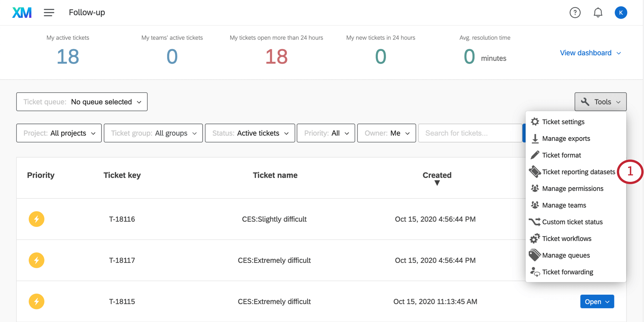
Task: Expand the Ticket queue dropdown
Action: point(82,102)
